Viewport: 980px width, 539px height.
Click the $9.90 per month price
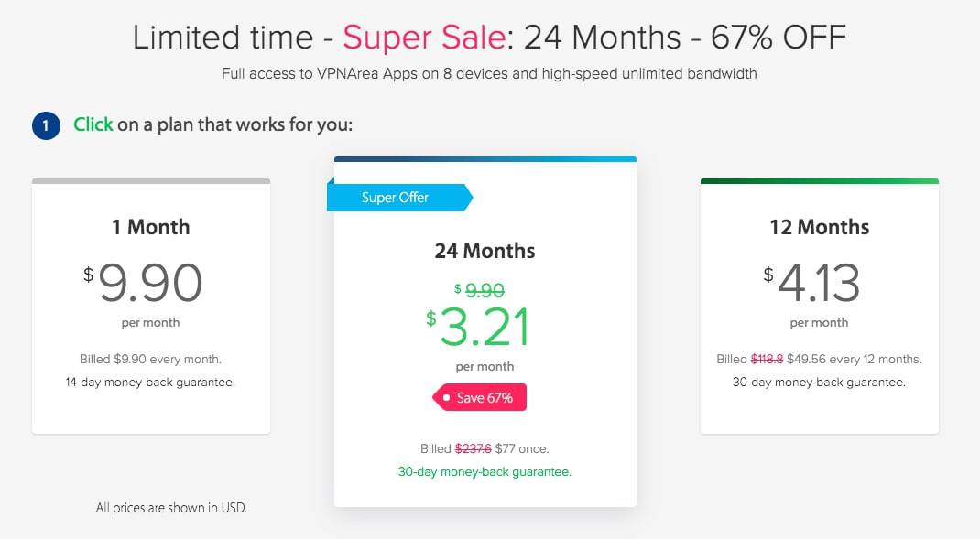pyautogui.click(x=143, y=283)
